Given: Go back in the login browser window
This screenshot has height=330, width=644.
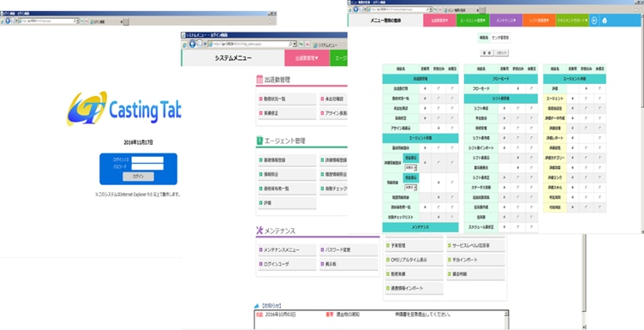Looking at the screenshot, I should pos(7,21).
